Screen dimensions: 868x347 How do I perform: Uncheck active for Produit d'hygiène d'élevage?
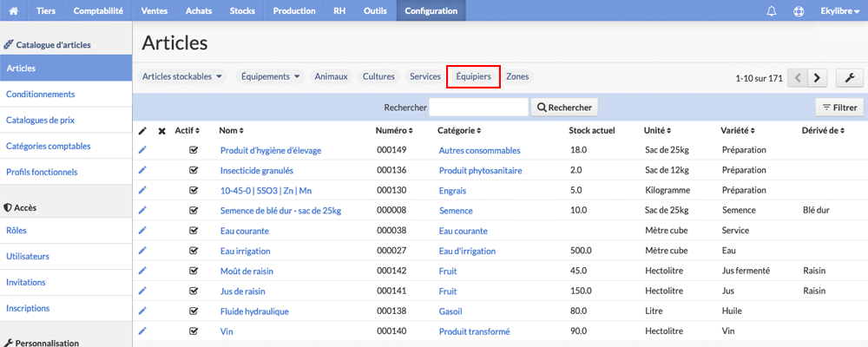point(194,150)
